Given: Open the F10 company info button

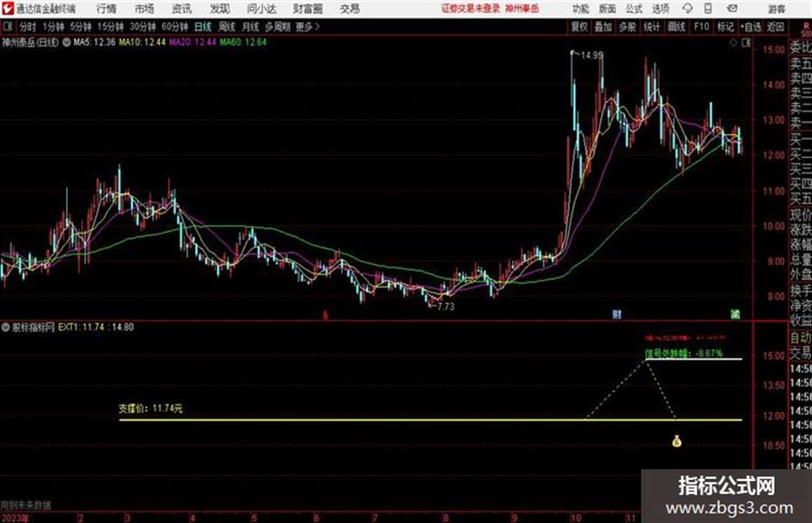Looking at the screenshot, I should point(701,27).
